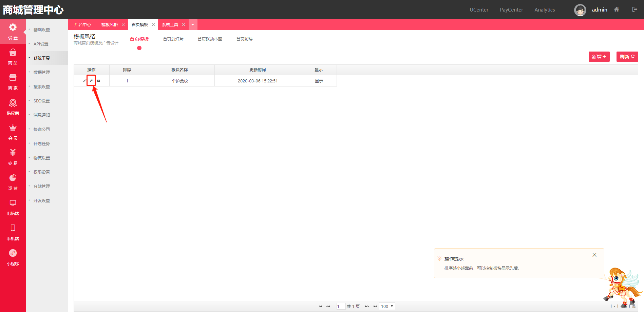Click the 排序 column header
Image resolution: width=644 pixels, height=312 pixels.
[127, 70]
